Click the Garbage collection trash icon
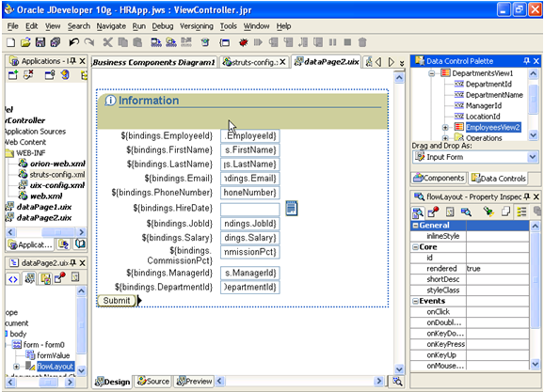 tap(362, 42)
